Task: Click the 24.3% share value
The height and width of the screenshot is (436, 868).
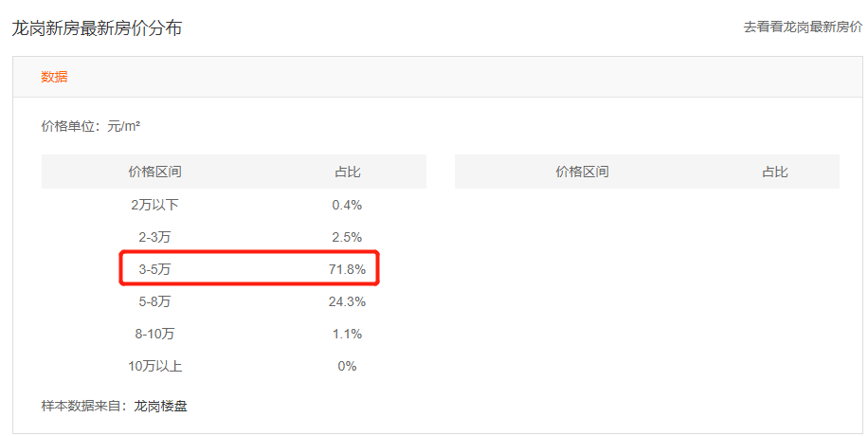Action: 347,301
